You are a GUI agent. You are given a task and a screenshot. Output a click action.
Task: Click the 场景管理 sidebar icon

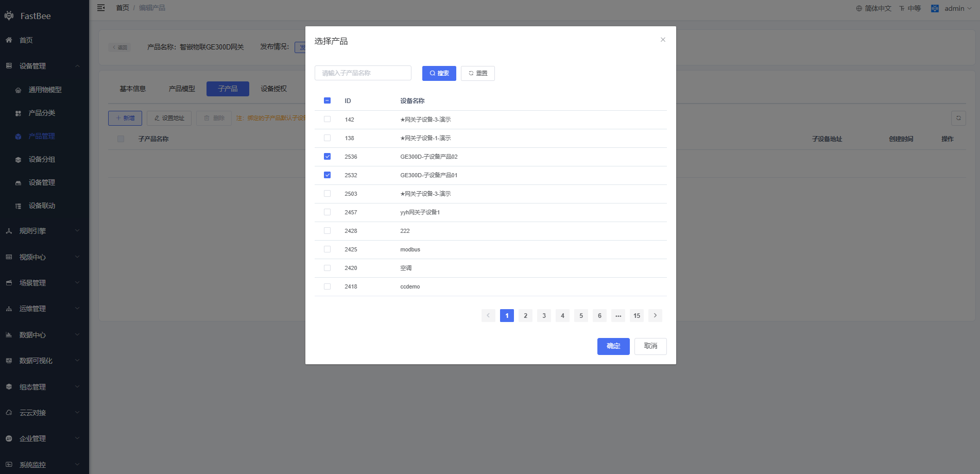coord(9,282)
